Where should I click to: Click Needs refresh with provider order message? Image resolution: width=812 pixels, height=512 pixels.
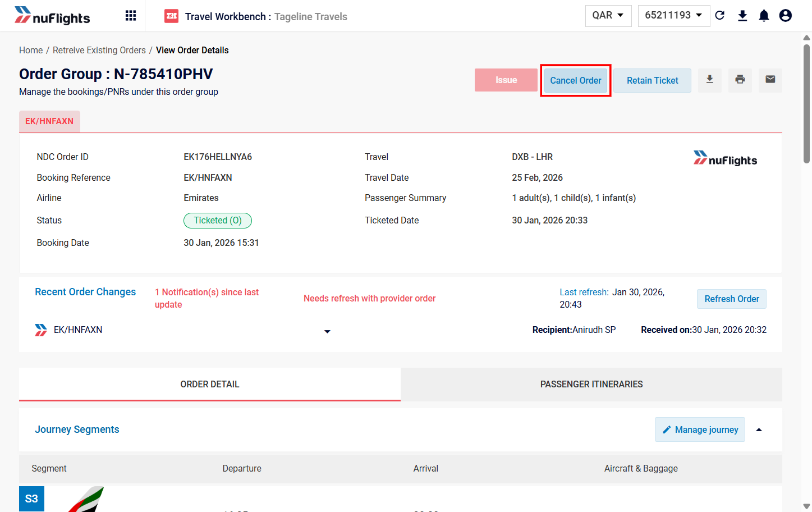369,299
